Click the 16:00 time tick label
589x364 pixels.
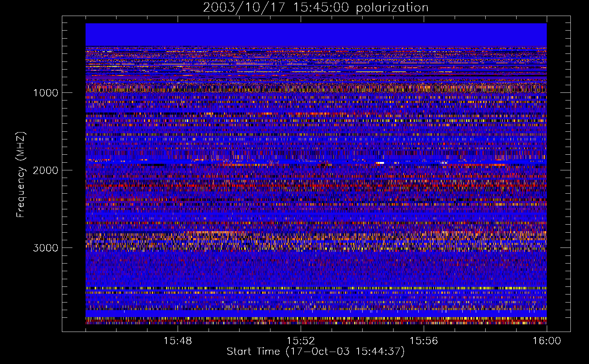point(547,341)
